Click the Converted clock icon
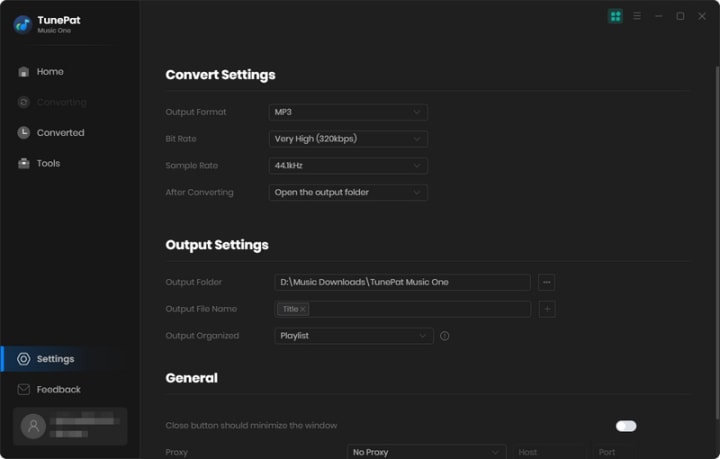This screenshot has width=720, height=459. click(x=23, y=133)
